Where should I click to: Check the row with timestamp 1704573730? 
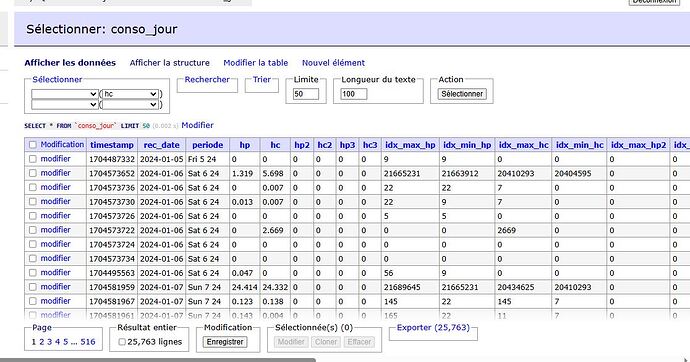click(x=33, y=201)
